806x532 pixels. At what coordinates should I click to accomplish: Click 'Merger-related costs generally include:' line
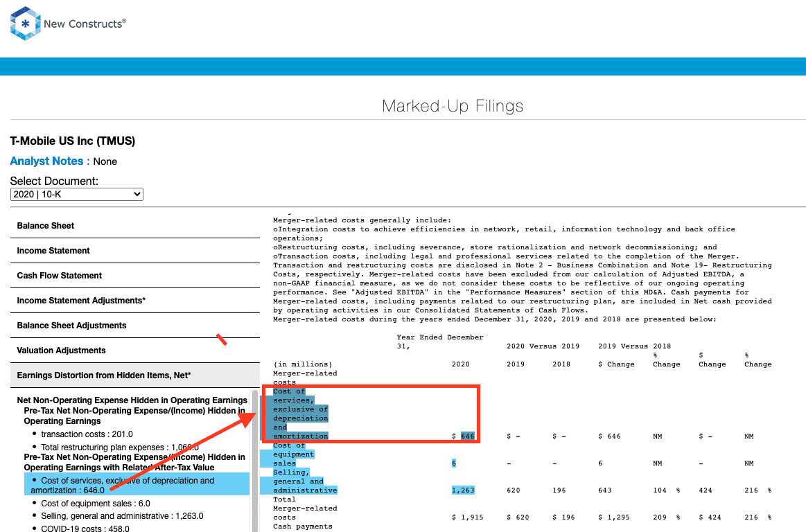tap(362, 220)
